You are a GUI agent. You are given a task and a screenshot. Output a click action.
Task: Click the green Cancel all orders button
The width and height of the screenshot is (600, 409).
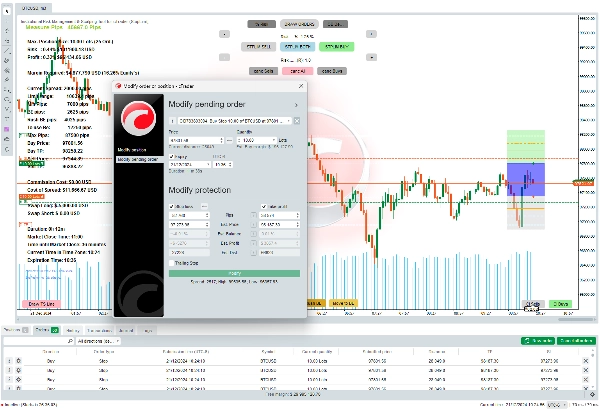[576, 341]
